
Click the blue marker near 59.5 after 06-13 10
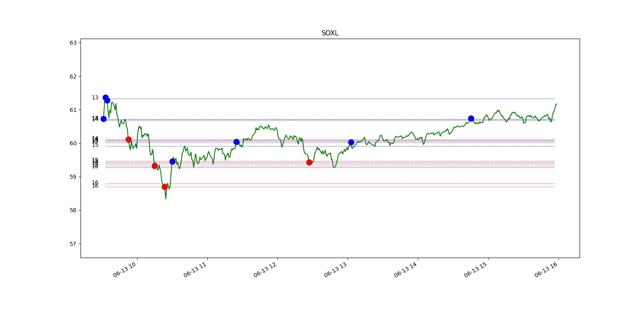[172, 161]
